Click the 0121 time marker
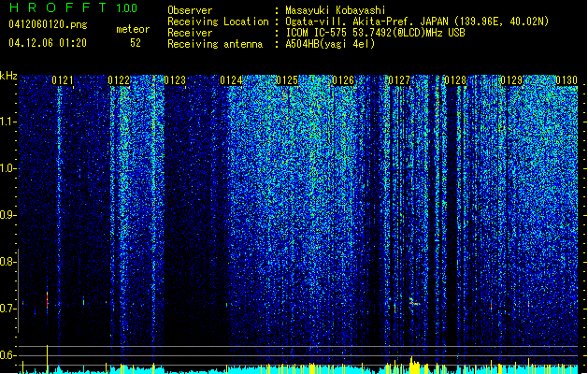The width and height of the screenshot is (588, 374). [x=63, y=80]
